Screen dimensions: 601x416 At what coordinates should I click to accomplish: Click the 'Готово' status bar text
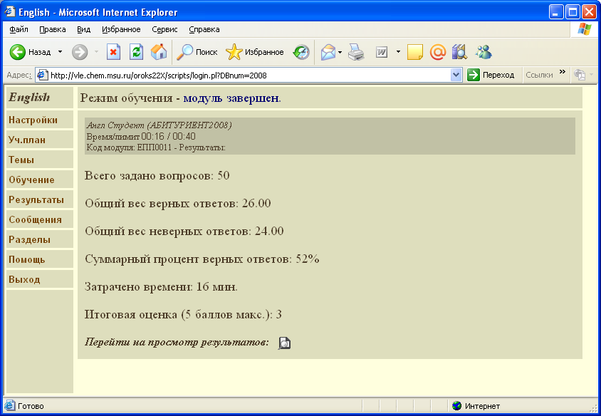tap(31, 406)
